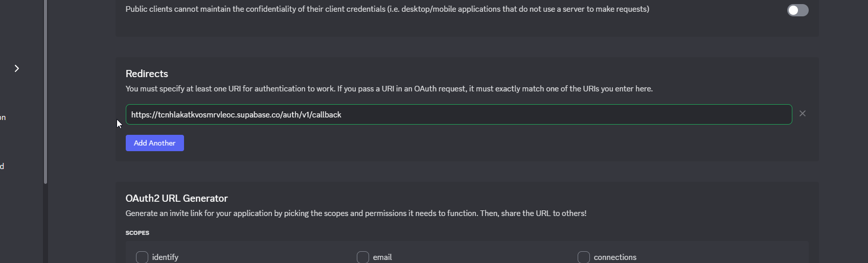The image size is (868, 263).
Task: Click the SCOPES section label
Action: 138,233
